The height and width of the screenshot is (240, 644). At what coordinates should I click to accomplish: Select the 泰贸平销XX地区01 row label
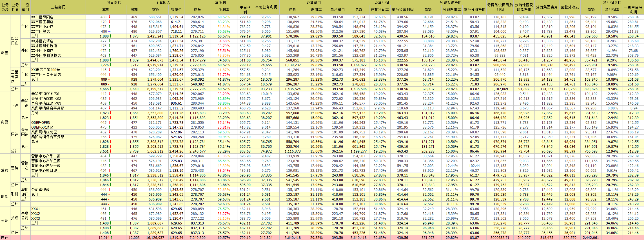point(46,94)
